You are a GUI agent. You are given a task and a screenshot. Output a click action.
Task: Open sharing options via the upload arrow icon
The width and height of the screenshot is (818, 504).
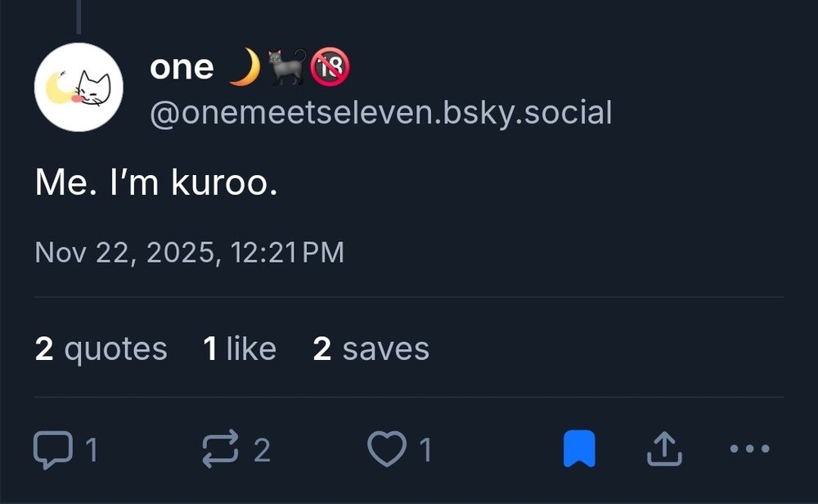click(x=666, y=448)
